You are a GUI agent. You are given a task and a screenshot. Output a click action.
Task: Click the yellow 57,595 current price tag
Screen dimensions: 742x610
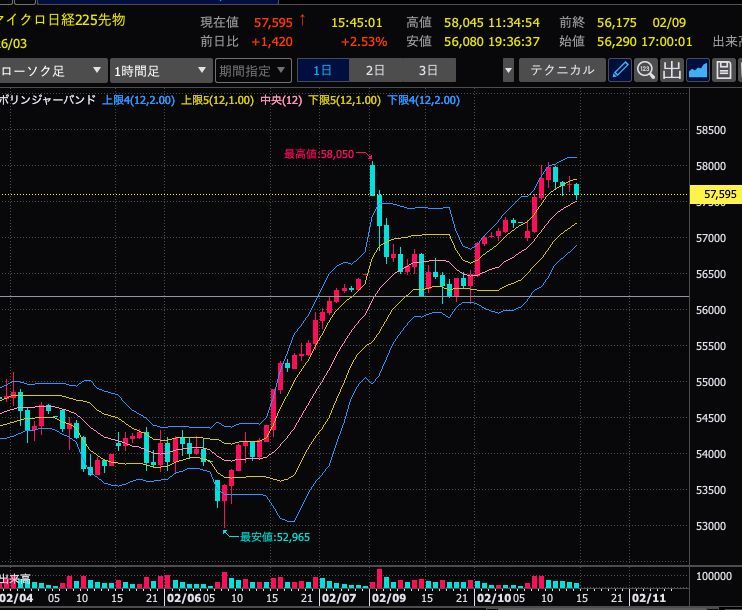716,194
